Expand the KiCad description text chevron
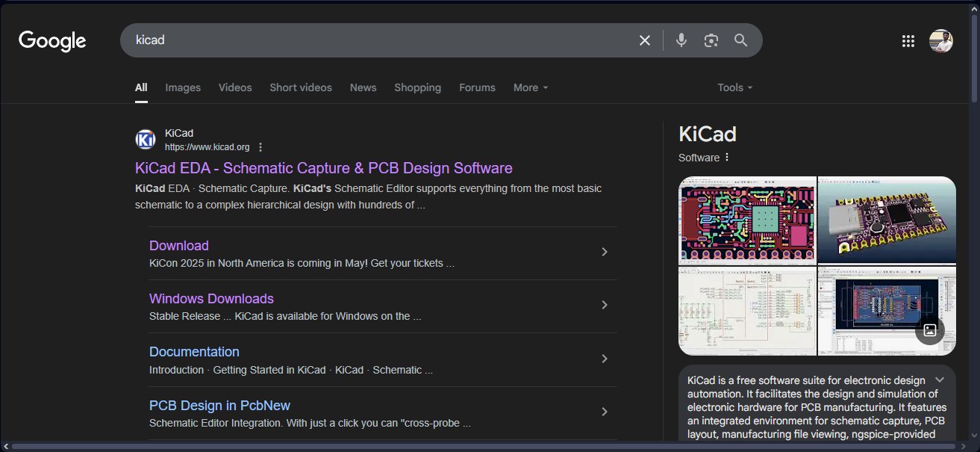 pyautogui.click(x=940, y=380)
